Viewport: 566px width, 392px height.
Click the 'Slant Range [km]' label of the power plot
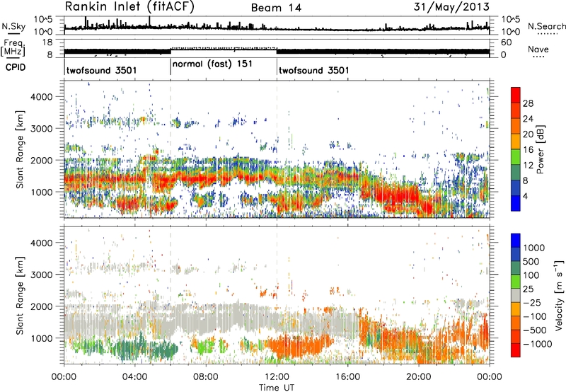20,149
